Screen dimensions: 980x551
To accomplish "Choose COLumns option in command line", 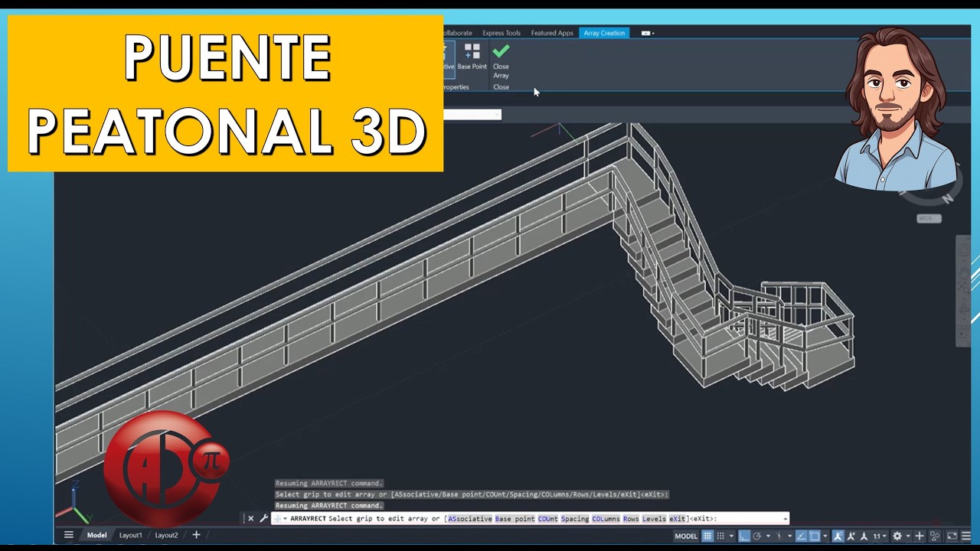I will (x=606, y=518).
